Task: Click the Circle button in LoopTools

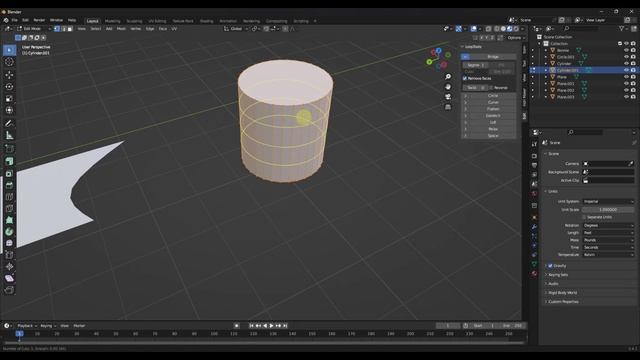Action: pyautogui.click(x=493, y=96)
